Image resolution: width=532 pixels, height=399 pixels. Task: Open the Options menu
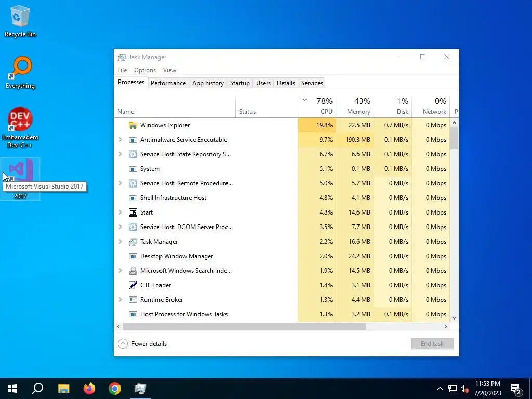tap(145, 70)
